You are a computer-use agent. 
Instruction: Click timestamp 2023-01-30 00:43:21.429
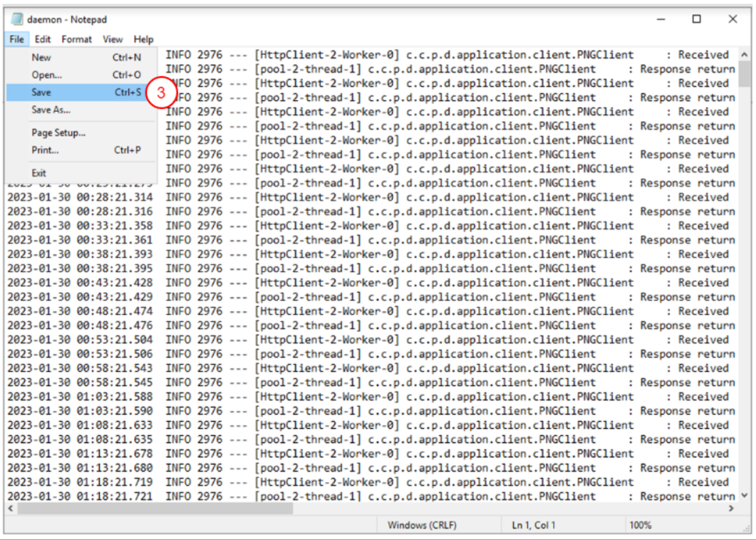(x=80, y=297)
